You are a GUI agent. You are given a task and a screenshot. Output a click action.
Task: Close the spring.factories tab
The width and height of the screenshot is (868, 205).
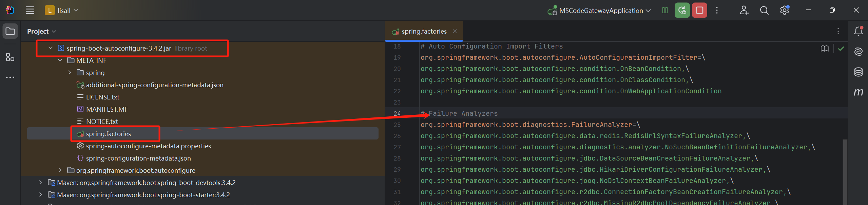pos(455,31)
